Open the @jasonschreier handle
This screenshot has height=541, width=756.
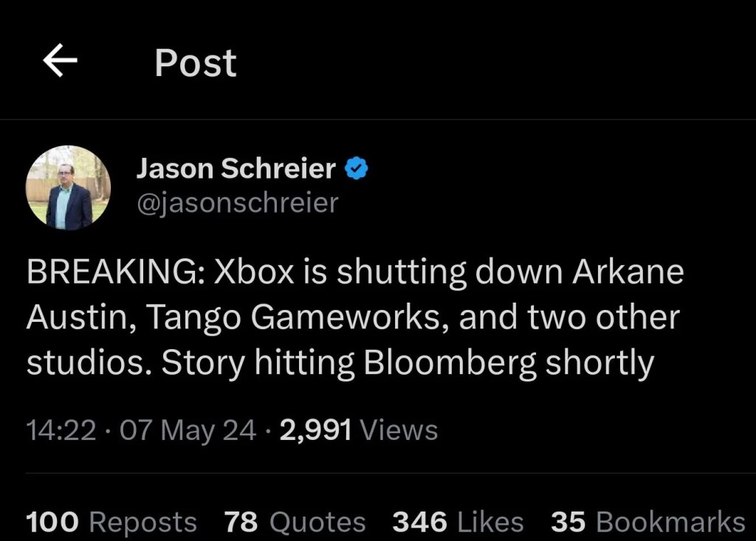tap(237, 201)
